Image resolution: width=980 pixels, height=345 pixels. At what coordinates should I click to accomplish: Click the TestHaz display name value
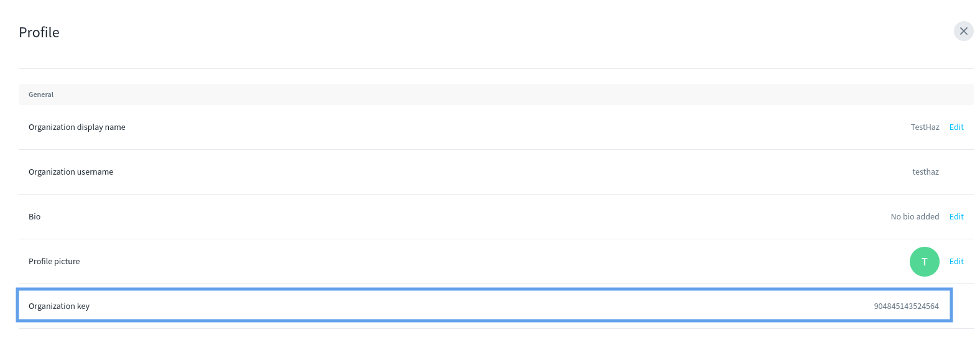925,127
